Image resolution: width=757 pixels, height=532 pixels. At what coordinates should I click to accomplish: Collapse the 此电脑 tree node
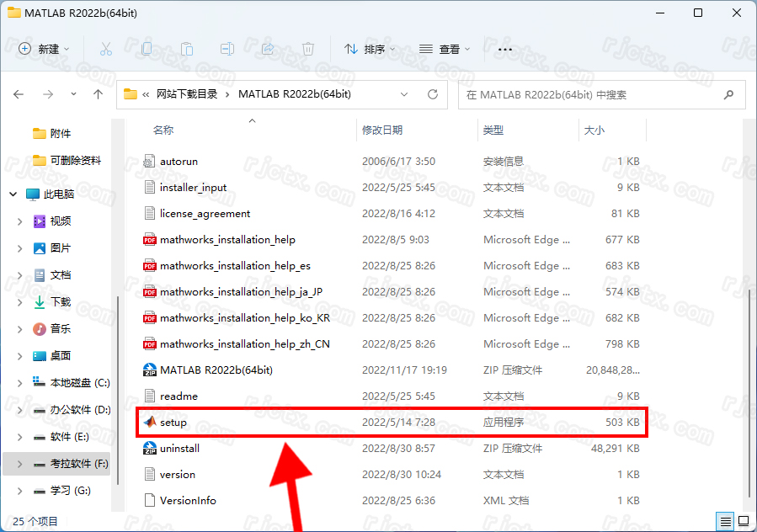13,194
